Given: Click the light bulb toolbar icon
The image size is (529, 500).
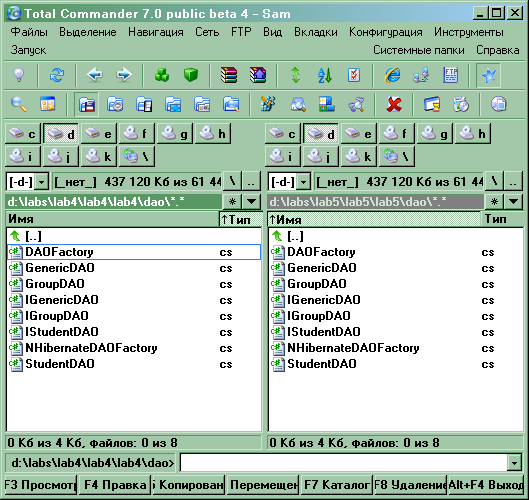Looking at the screenshot, I should (19, 75).
